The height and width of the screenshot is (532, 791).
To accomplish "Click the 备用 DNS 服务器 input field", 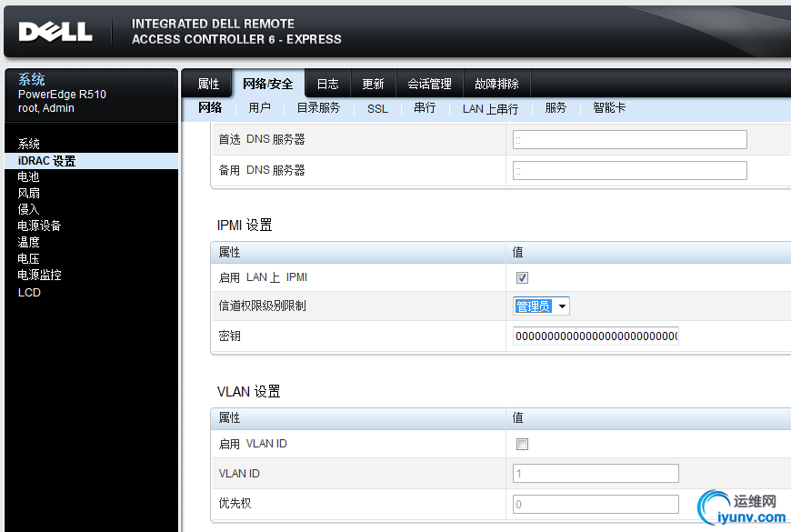I will click(629, 171).
